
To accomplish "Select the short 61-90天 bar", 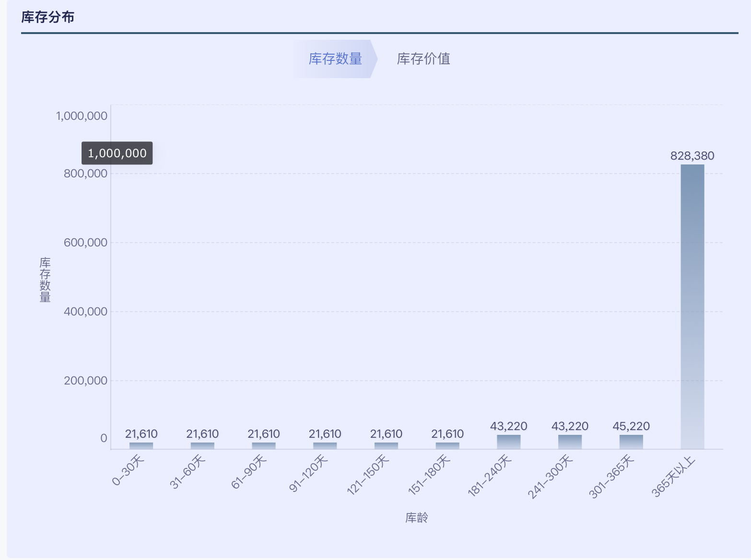I will (x=264, y=446).
